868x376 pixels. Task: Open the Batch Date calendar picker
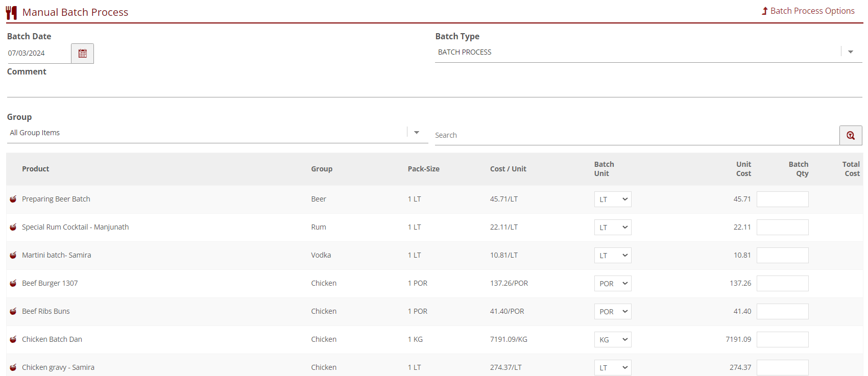click(82, 54)
